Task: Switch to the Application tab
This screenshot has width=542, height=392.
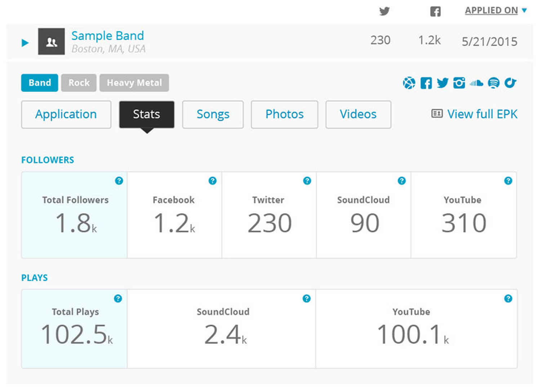Action: tap(66, 115)
